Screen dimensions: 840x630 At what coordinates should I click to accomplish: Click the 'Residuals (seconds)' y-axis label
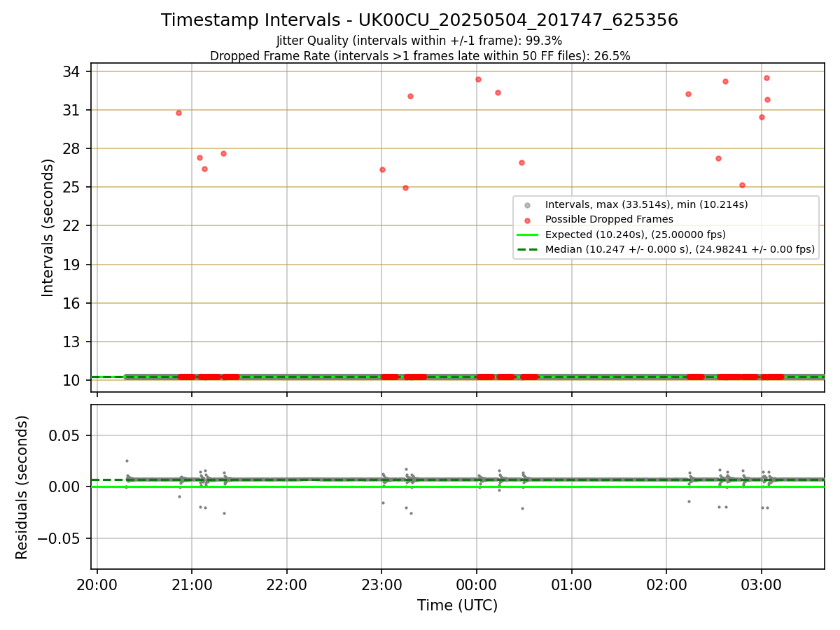pyautogui.click(x=22, y=487)
